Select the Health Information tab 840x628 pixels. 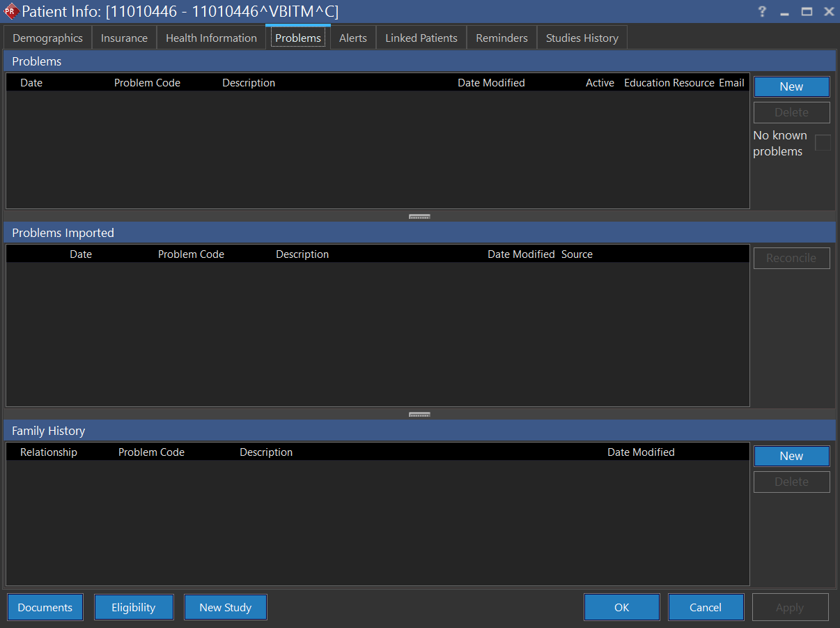(211, 38)
